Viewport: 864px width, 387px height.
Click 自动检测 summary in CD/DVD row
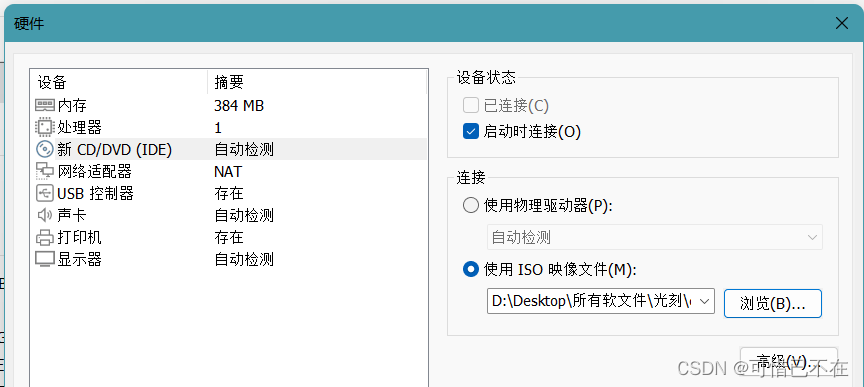pyautogui.click(x=244, y=149)
